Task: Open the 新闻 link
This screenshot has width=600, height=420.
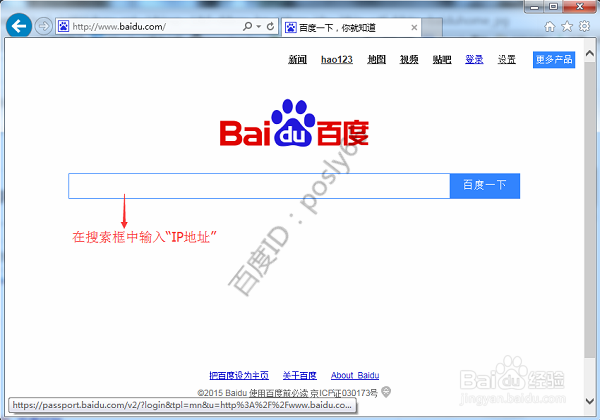Action: pos(297,60)
